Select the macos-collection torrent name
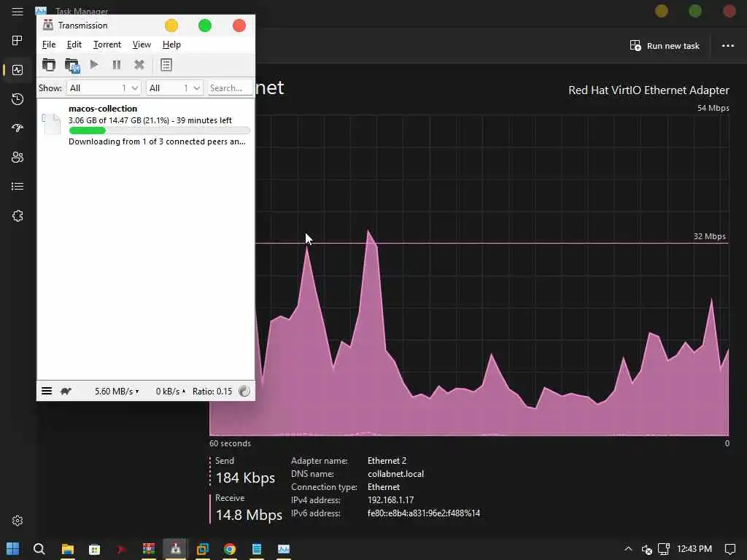 tap(103, 109)
